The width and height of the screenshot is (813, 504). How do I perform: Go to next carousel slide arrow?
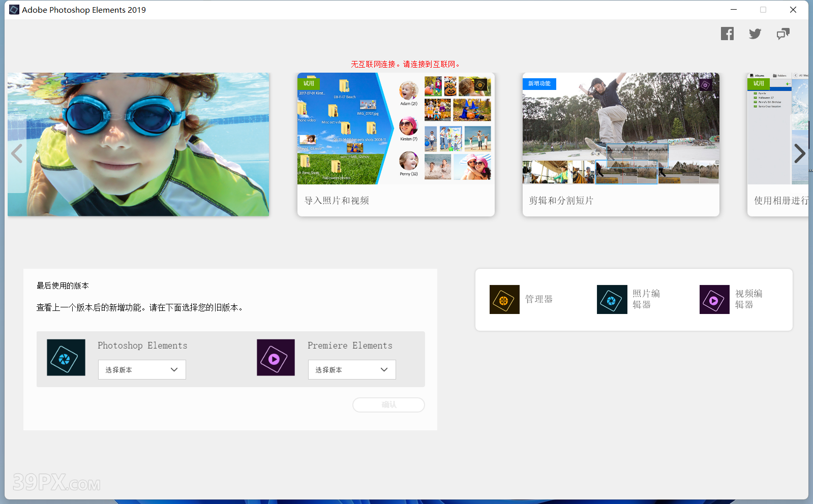tap(800, 153)
